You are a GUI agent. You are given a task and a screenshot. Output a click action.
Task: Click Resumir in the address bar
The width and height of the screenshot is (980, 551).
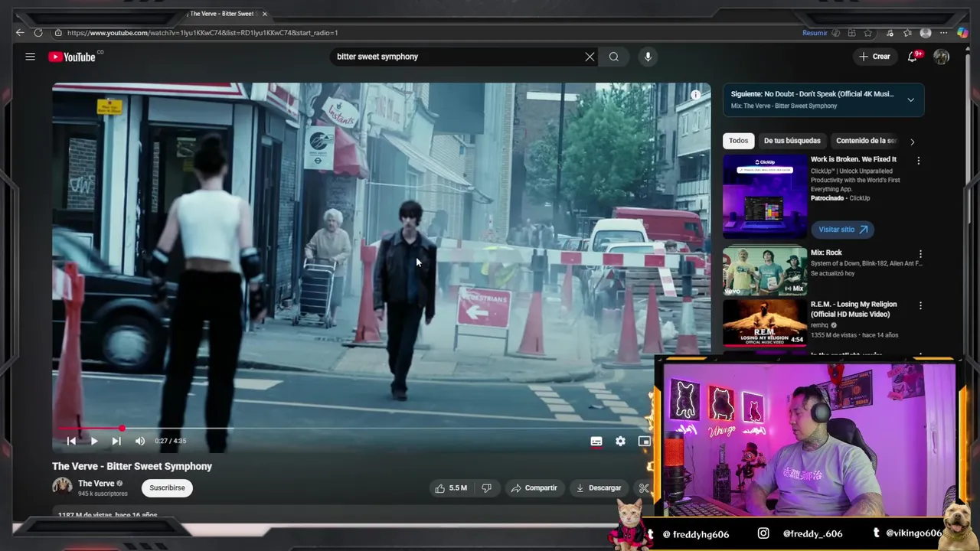815,33
